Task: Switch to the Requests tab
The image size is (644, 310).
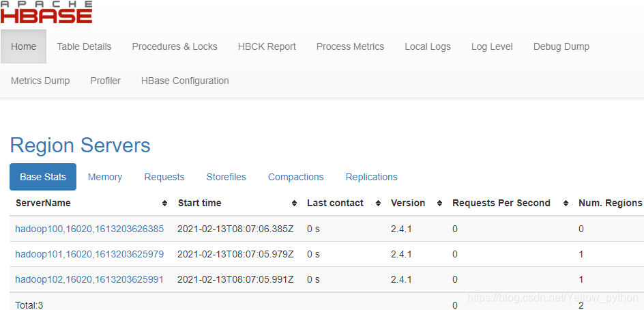Action: click(164, 177)
